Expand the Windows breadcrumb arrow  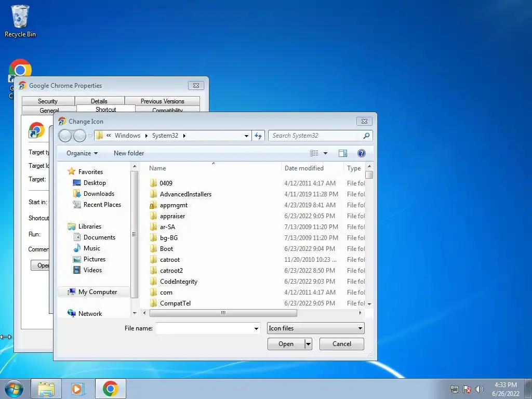(146, 136)
